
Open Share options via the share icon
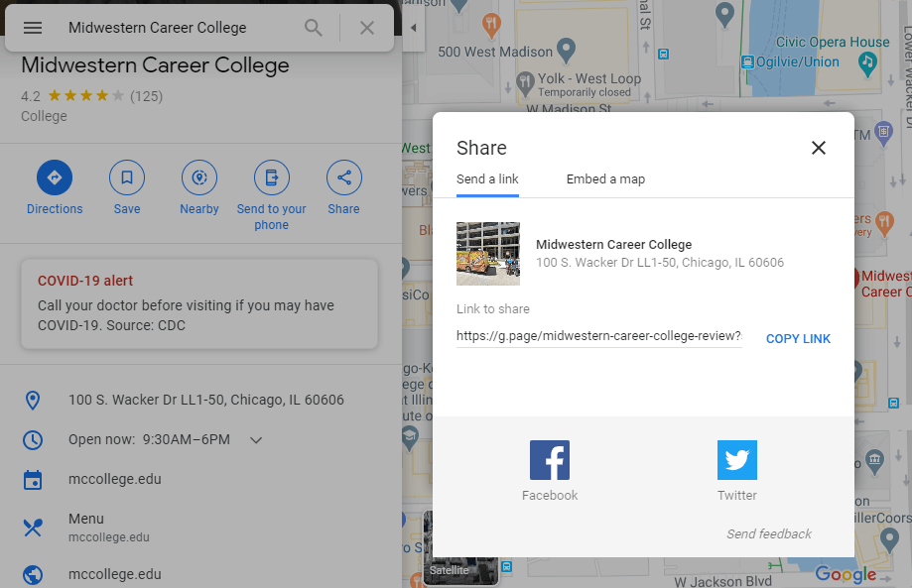click(x=343, y=178)
